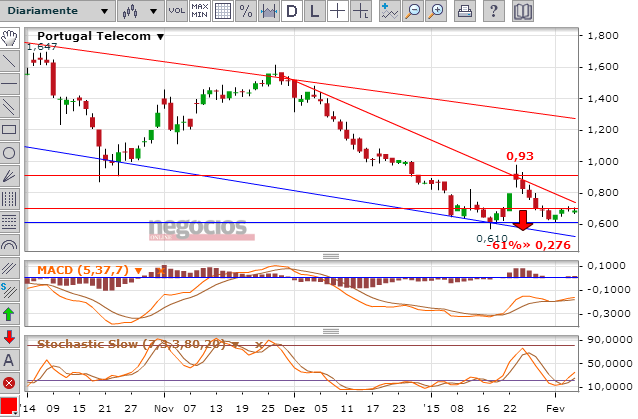Open Stochastic Slow settings dropdown
This screenshot has height=419, width=638.
[x=235, y=345]
